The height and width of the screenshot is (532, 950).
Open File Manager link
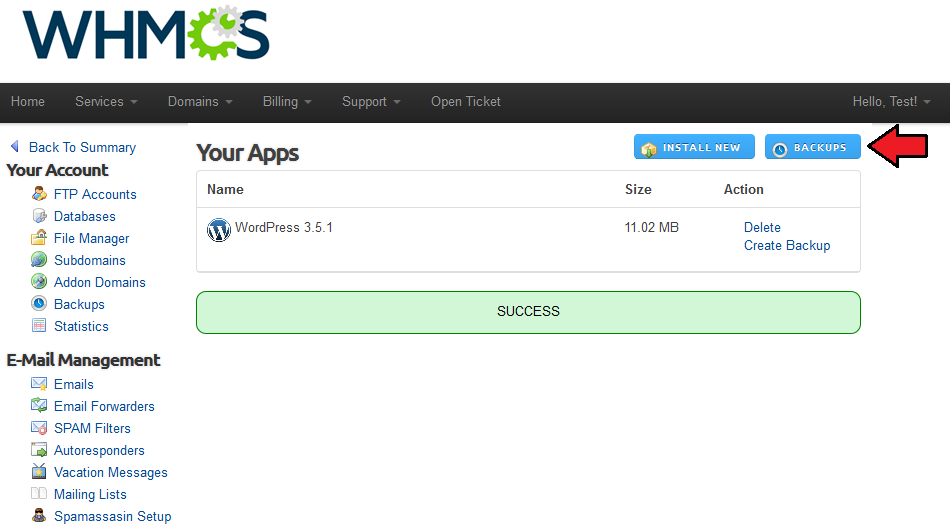point(91,239)
